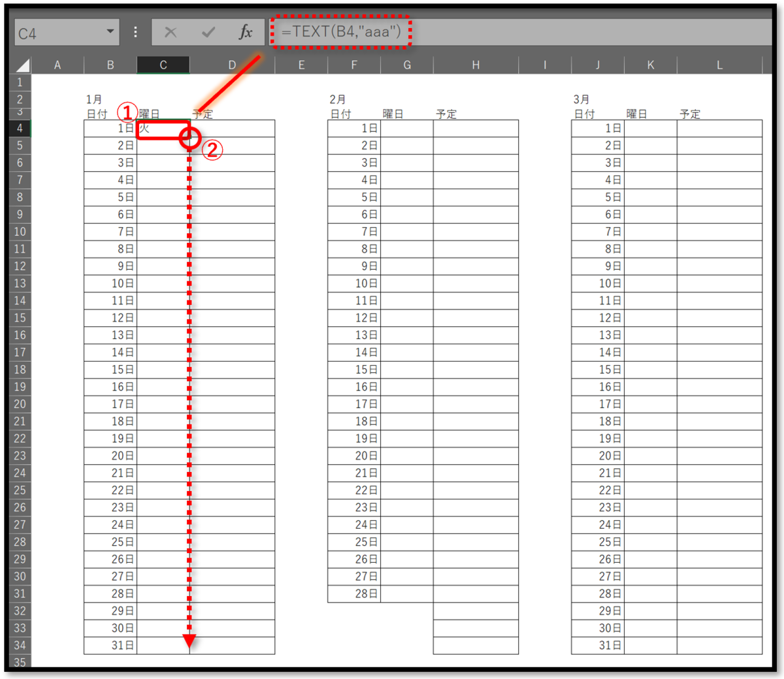Viewport: 784px width, 679px height.
Task: Select row 24 header
Action: pos(20,473)
